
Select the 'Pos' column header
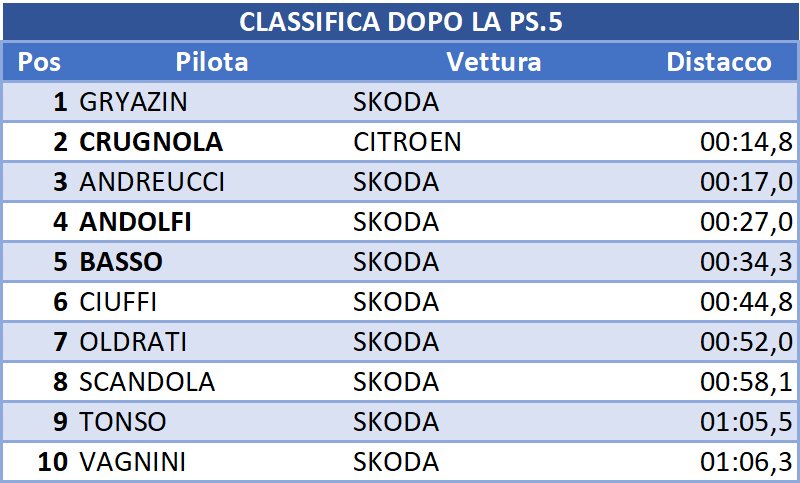click(x=39, y=62)
